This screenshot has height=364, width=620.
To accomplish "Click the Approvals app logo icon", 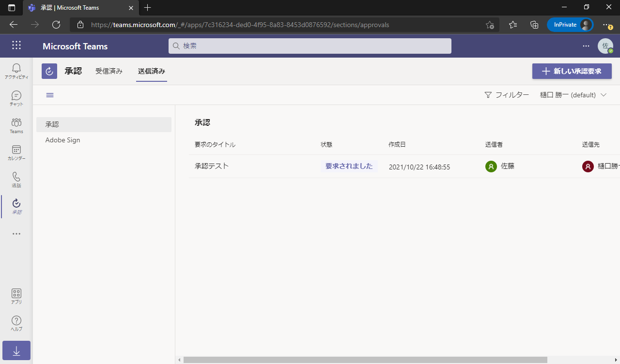I will [49, 71].
